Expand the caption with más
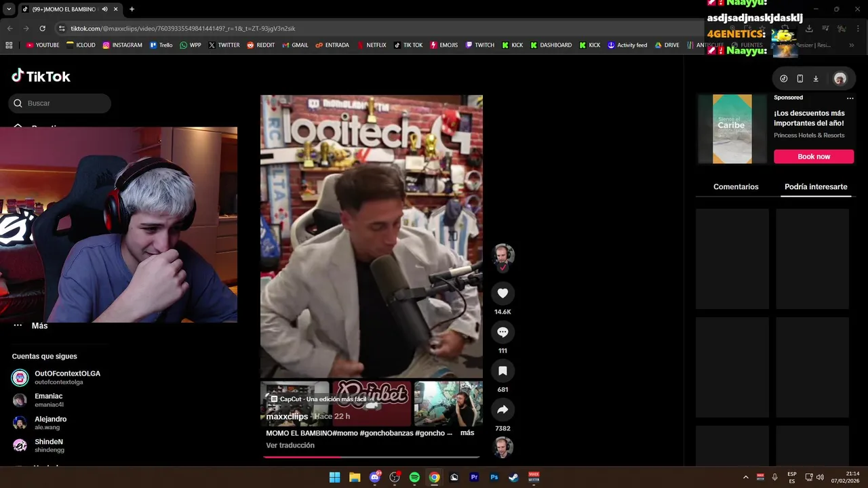868x488 pixels. (467, 432)
